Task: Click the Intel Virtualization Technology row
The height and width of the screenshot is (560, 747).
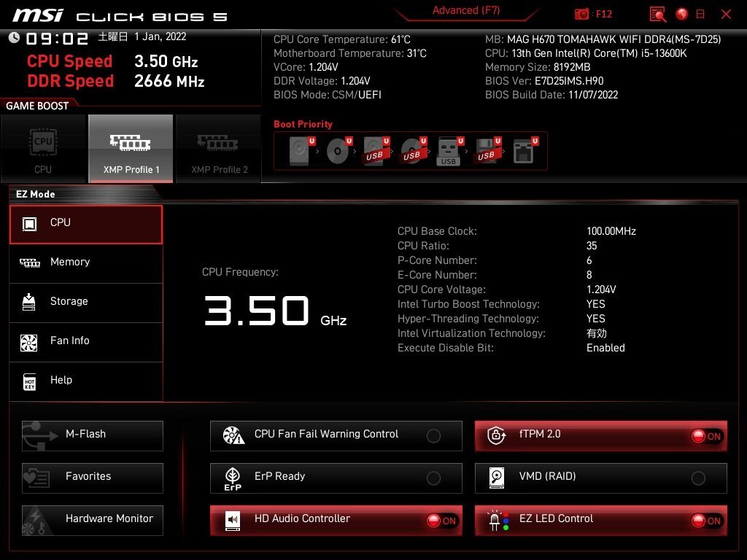Action: click(502, 333)
